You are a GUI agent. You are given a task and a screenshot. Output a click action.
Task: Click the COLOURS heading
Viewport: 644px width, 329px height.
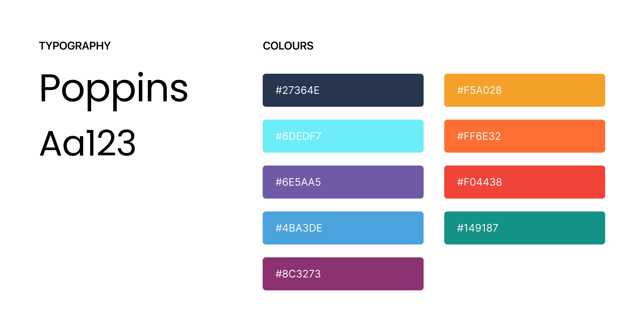pos(288,46)
